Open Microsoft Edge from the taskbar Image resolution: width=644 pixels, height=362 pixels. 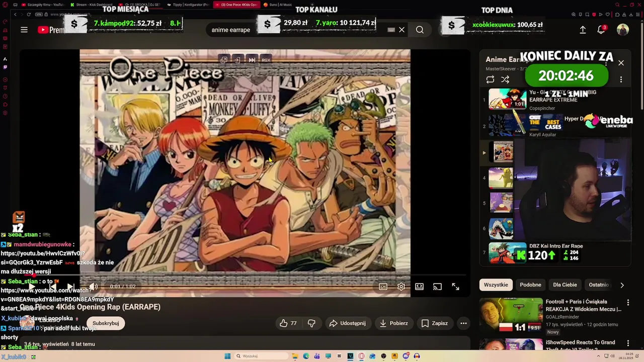click(306, 356)
